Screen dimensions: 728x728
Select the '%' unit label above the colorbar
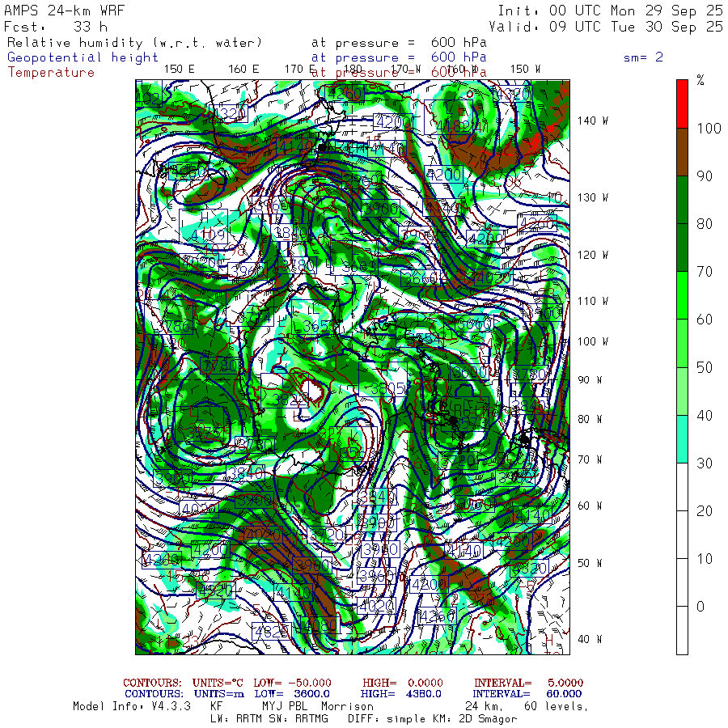tap(700, 80)
